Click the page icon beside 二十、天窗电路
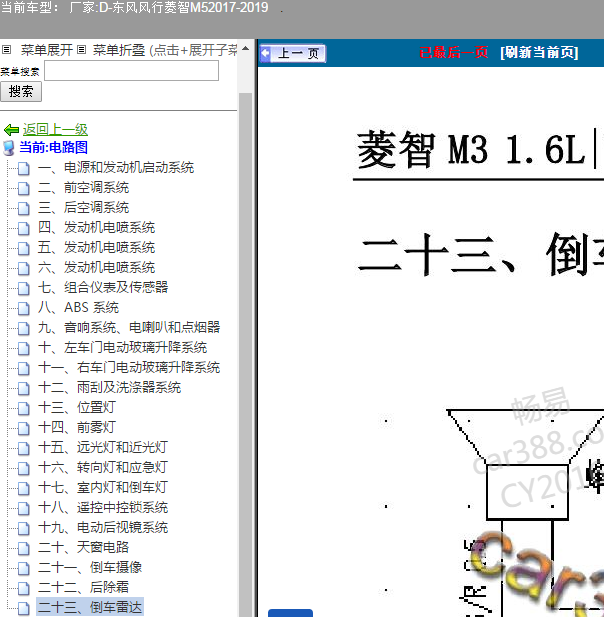 (x=24, y=548)
